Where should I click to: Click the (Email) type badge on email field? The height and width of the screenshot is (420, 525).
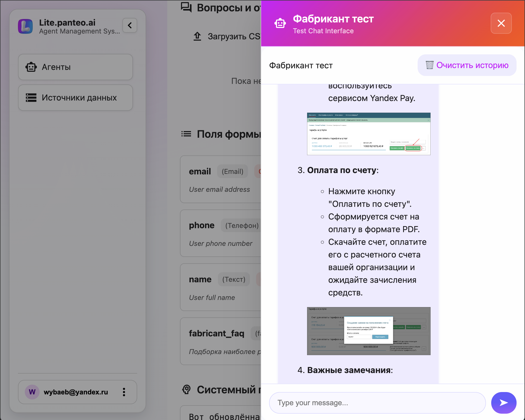point(232,171)
